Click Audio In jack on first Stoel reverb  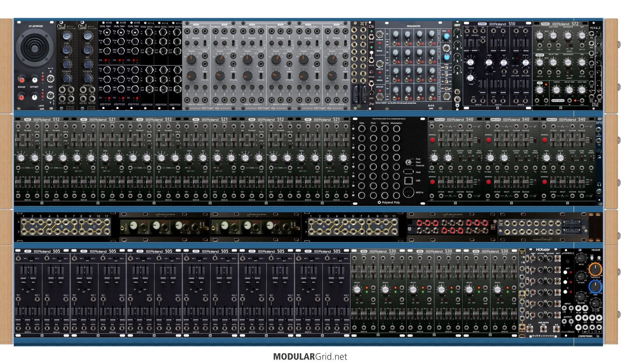(62, 90)
